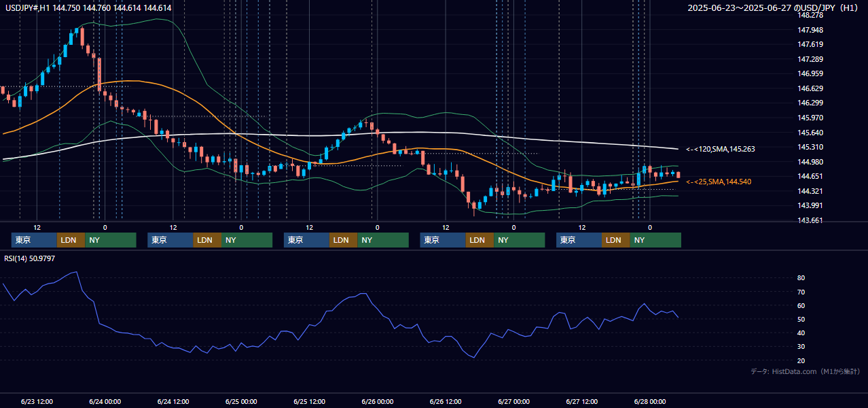
Task: Pick the 143.991 price axis label
Action: (x=809, y=205)
